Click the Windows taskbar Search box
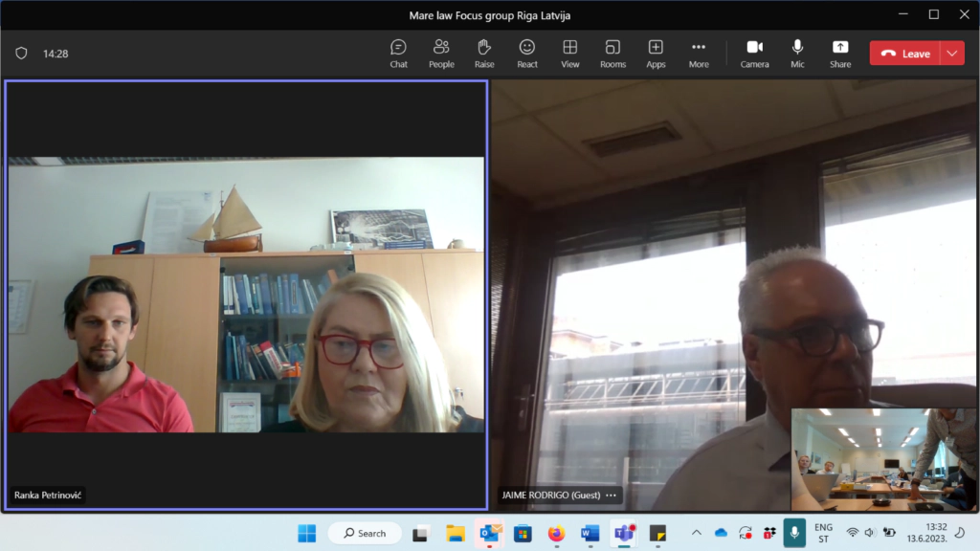Image resolution: width=980 pixels, height=551 pixels. (365, 533)
